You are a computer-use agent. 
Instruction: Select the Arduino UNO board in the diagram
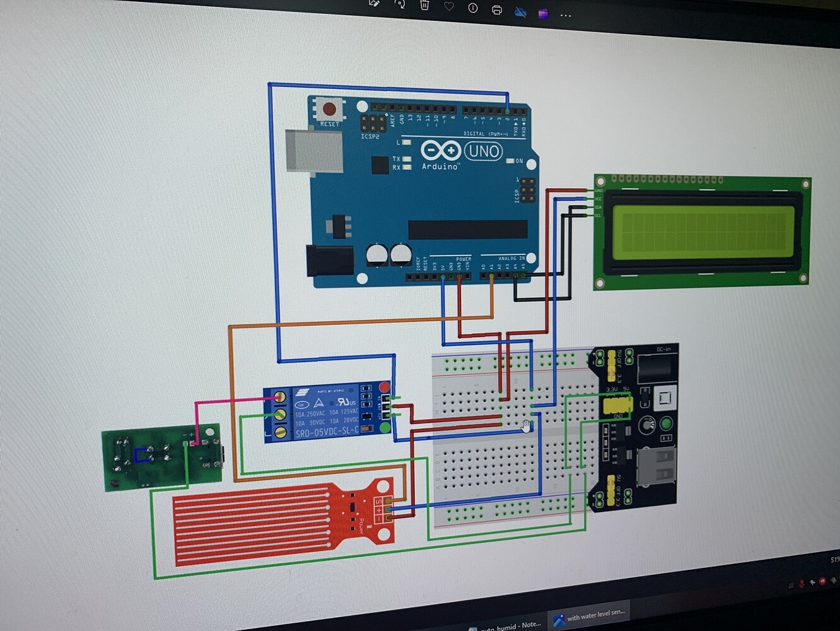(x=423, y=189)
